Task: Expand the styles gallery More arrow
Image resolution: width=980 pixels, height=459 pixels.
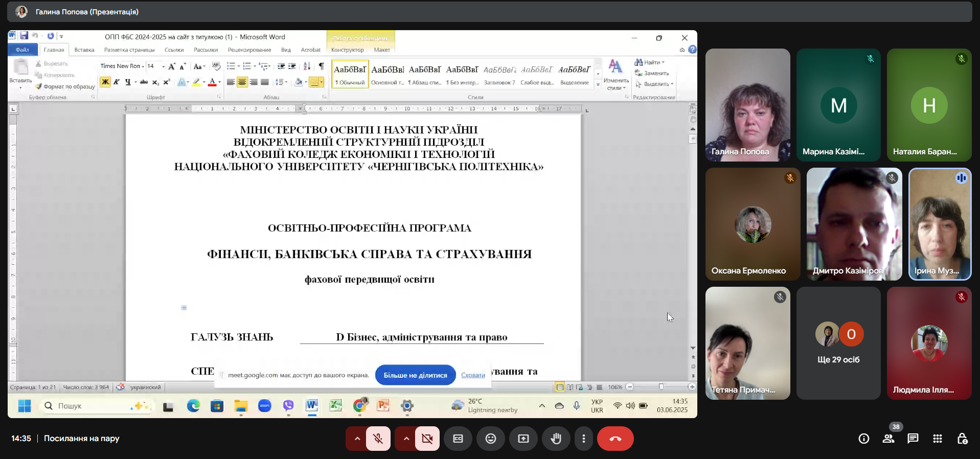Action: [x=598, y=84]
